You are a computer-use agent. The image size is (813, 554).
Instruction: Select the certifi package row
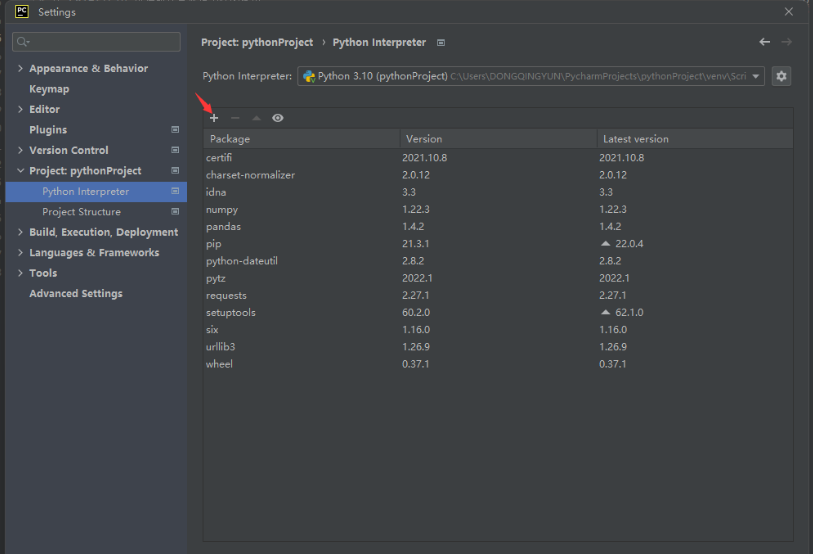(x=498, y=158)
